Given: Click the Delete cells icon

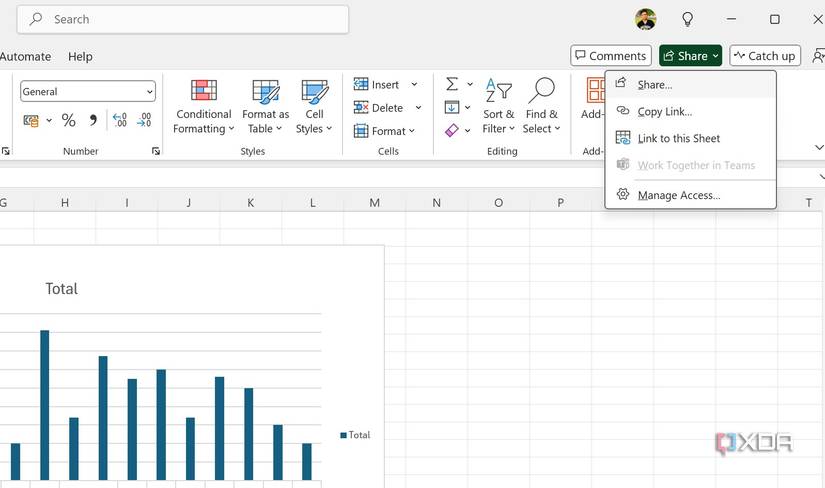Looking at the screenshot, I should 361,107.
